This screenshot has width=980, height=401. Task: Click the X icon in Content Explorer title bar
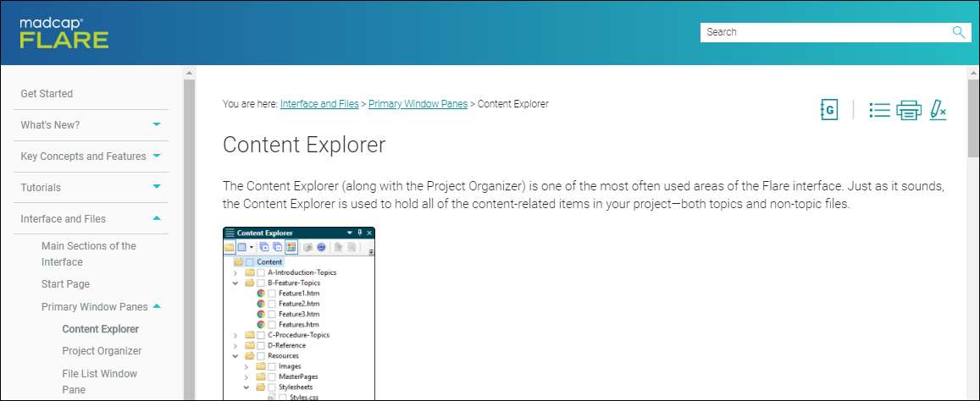(368, 233)
